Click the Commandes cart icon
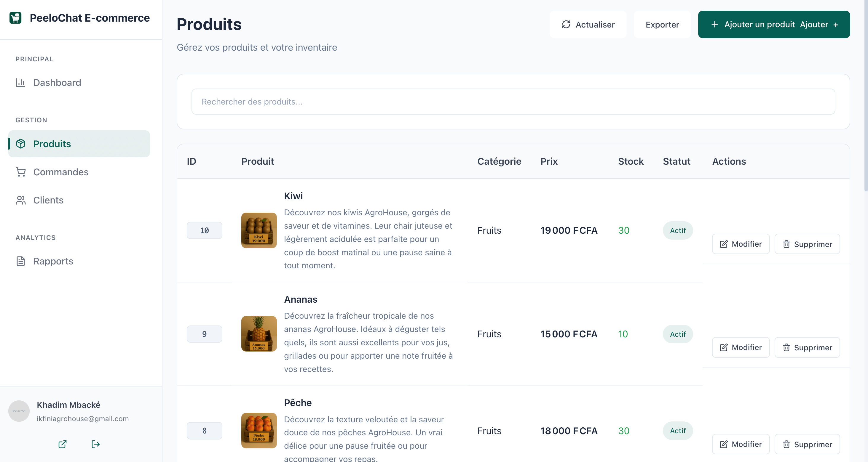The height and width of the screenshot is (462, 868). pyautogui.click(x=20, y=172)
